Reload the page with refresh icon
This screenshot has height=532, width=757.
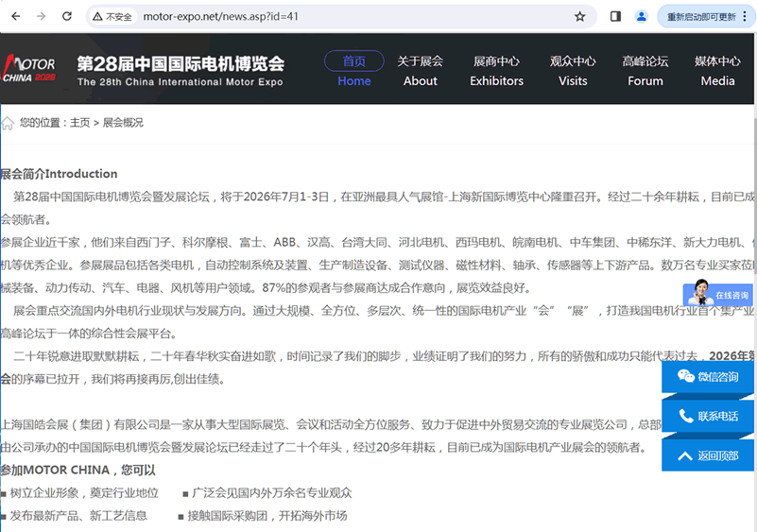(x=66, y=16)
